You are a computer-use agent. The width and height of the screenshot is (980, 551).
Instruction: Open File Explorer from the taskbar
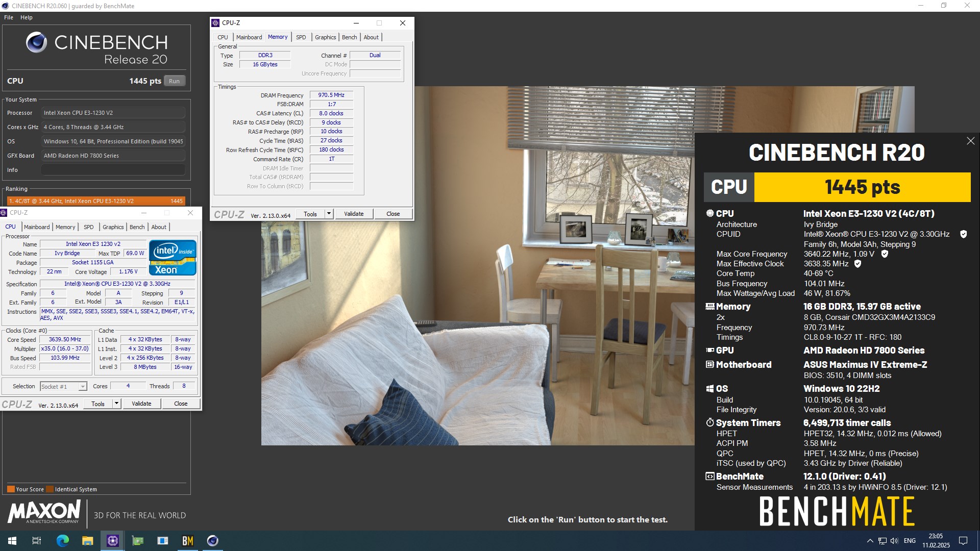coord(88,541)
